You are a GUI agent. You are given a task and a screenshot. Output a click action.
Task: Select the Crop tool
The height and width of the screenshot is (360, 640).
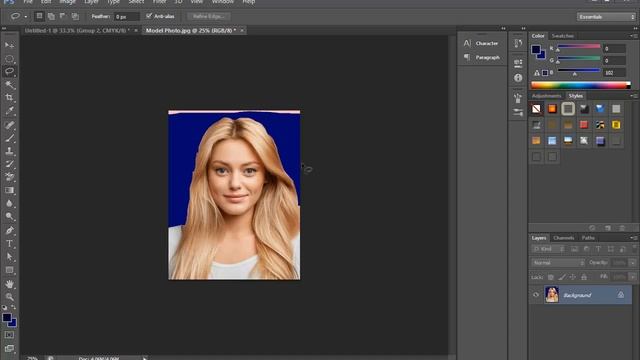(x=9, y=98)
